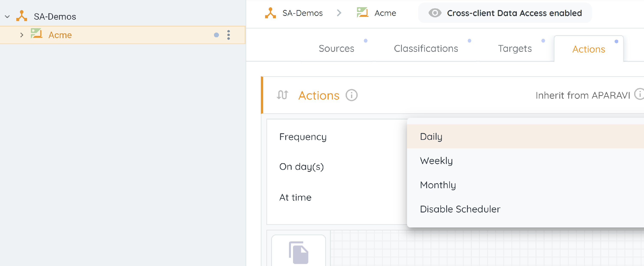Choose Weekly in the frequency list

click(436, 161)
